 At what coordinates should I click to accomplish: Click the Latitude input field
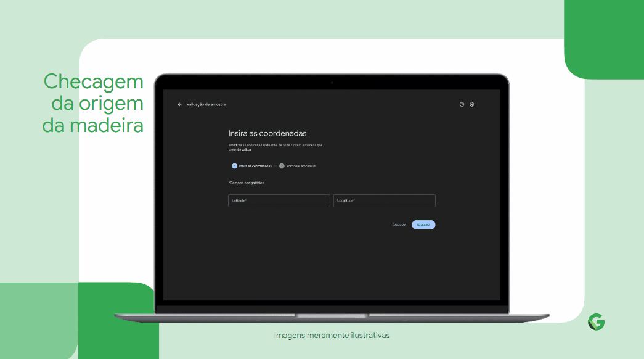click(x=279, y=200)
